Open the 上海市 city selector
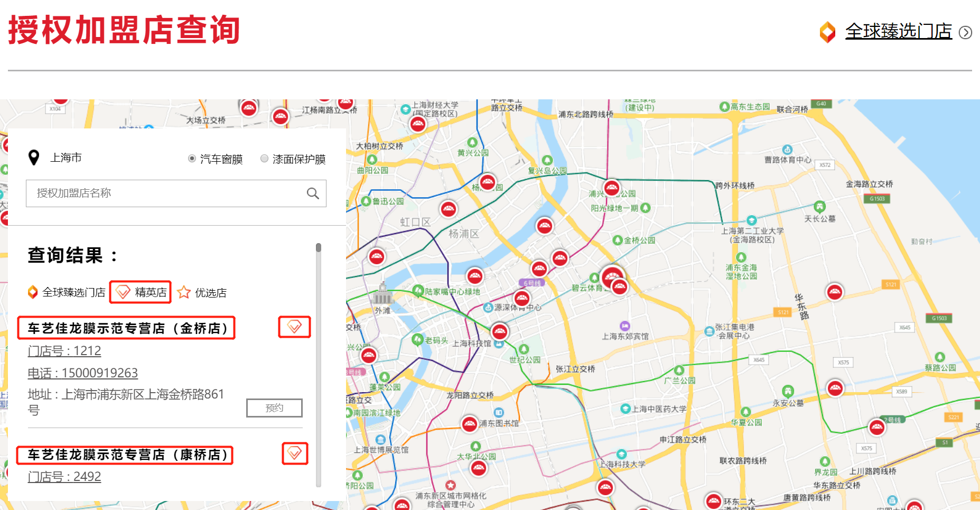This screenshot has width=980, height=510. pos(66,157)
